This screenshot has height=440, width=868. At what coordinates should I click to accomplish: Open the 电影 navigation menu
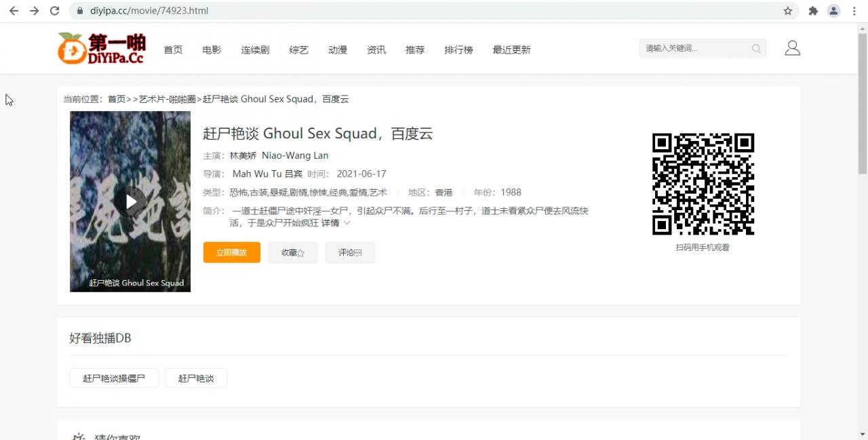click(x=212, y=49)
